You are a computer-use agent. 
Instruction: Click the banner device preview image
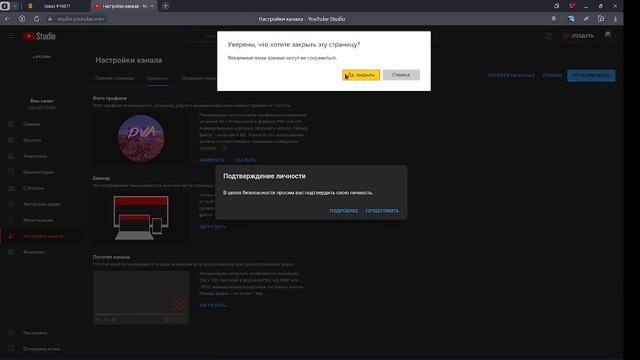[141, 218]
